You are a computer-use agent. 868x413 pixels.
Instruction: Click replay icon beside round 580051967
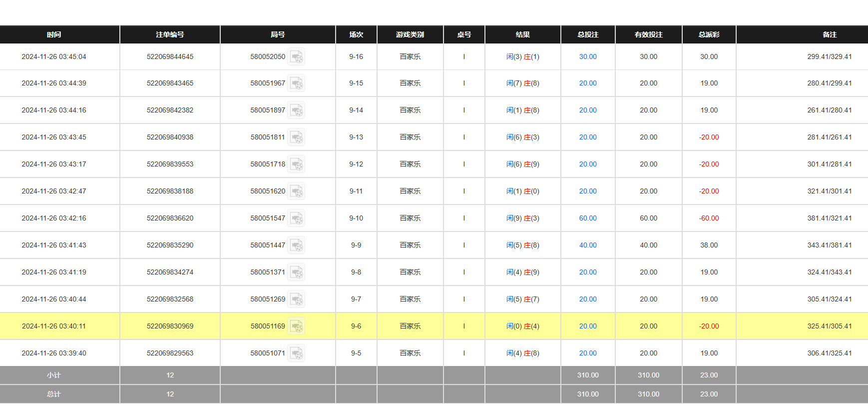click(296, 83)
